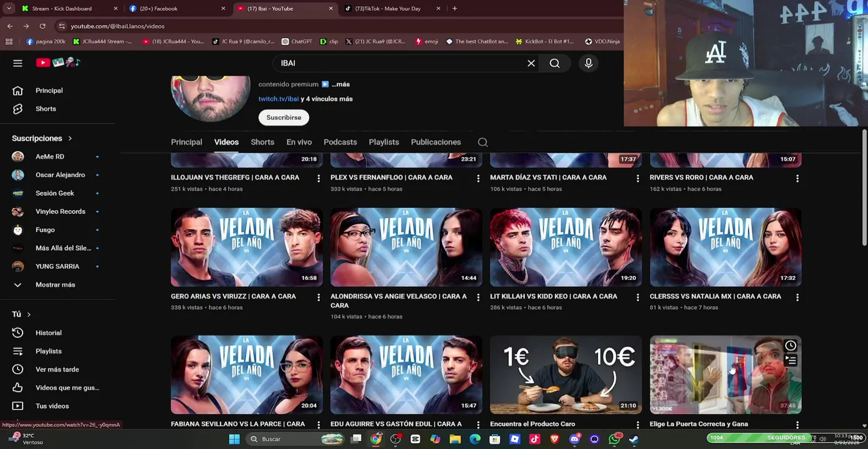This screenshot has height=449, width=868.
Task: Open Steam from the taskbar
Action: (634, 439)
